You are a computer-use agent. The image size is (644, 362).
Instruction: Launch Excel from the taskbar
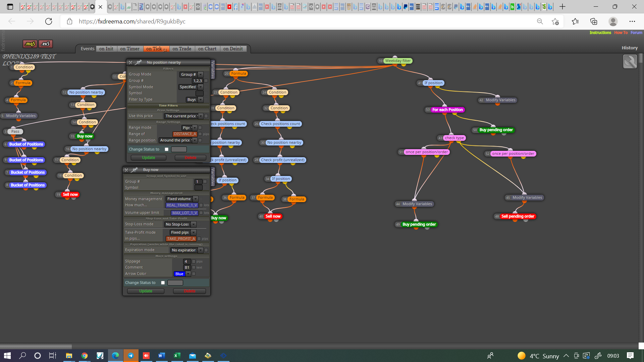click(177, 356)
